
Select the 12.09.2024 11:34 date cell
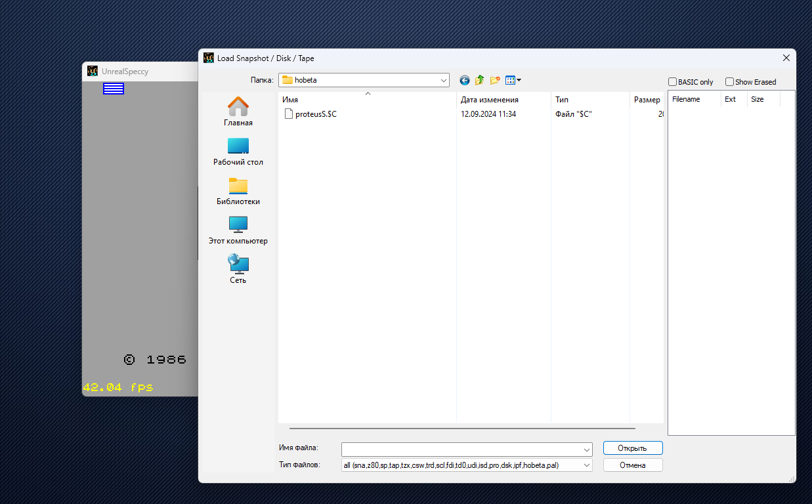click(x=488, y=114)
